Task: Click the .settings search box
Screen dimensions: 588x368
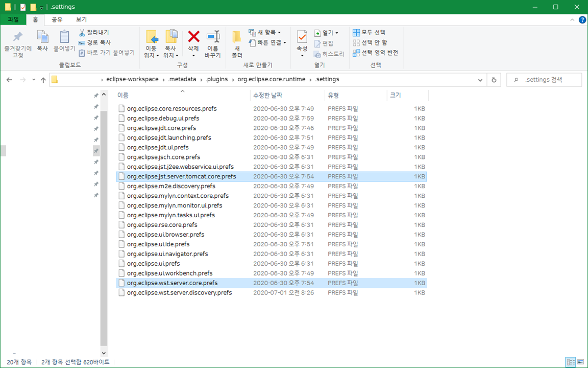Action: (544, 80)
